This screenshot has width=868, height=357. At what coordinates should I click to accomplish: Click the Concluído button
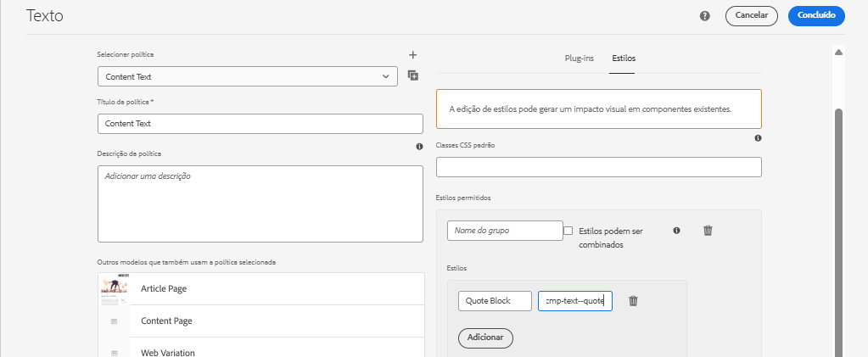pos(816,15)
